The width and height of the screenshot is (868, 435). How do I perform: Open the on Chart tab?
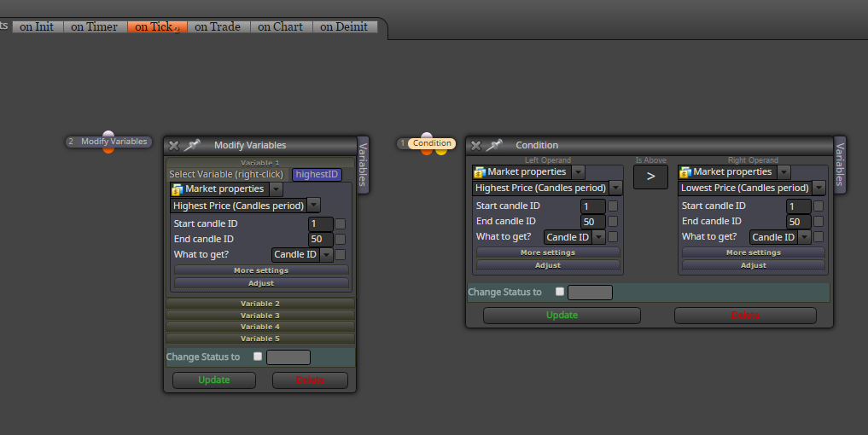pos(281,26)
